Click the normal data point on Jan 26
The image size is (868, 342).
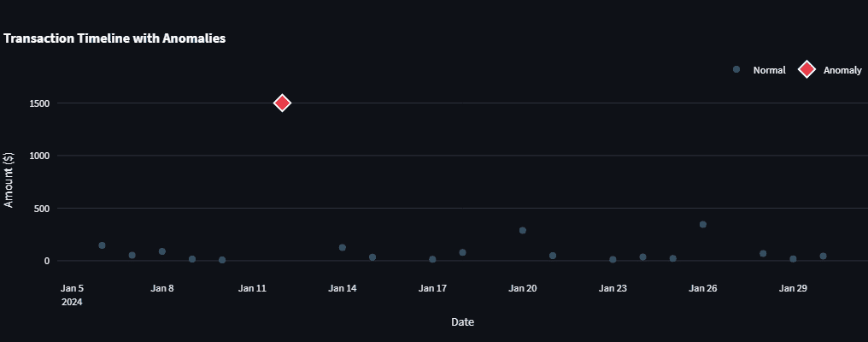point(703,225)
